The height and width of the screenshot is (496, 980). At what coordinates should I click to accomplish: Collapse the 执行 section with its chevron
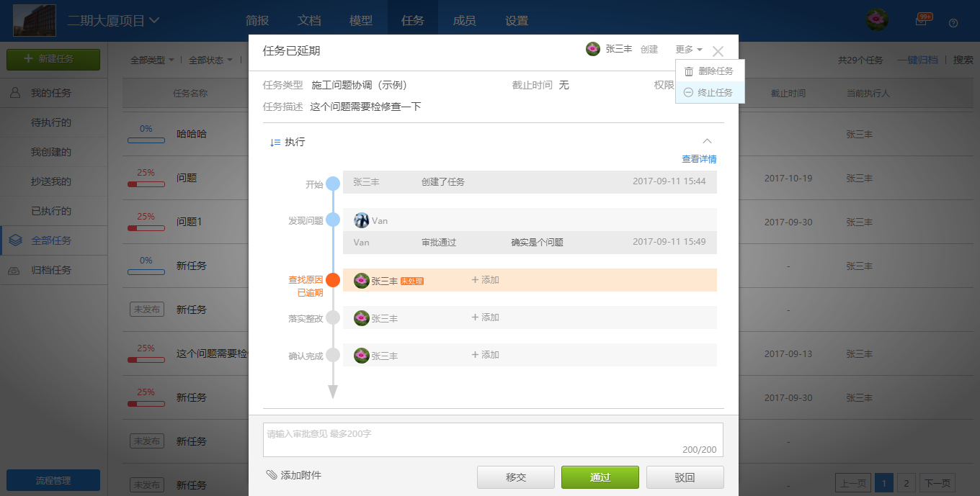pos(708,141)
